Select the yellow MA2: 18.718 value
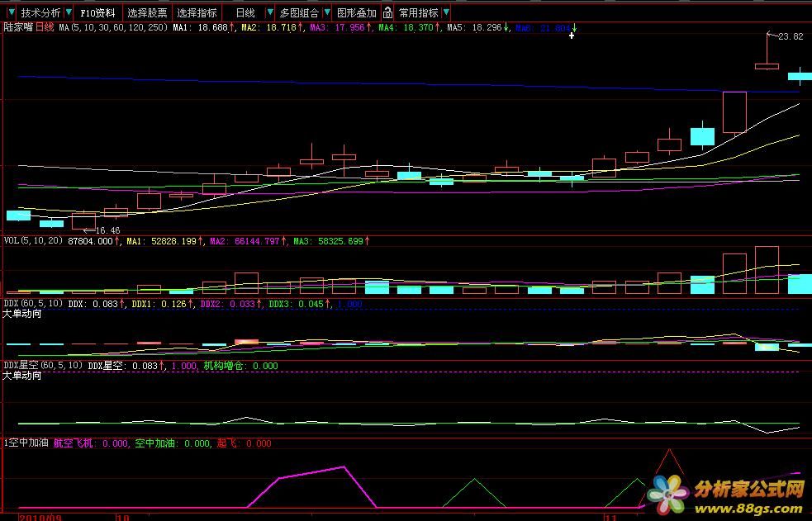 tap(269, 27)
